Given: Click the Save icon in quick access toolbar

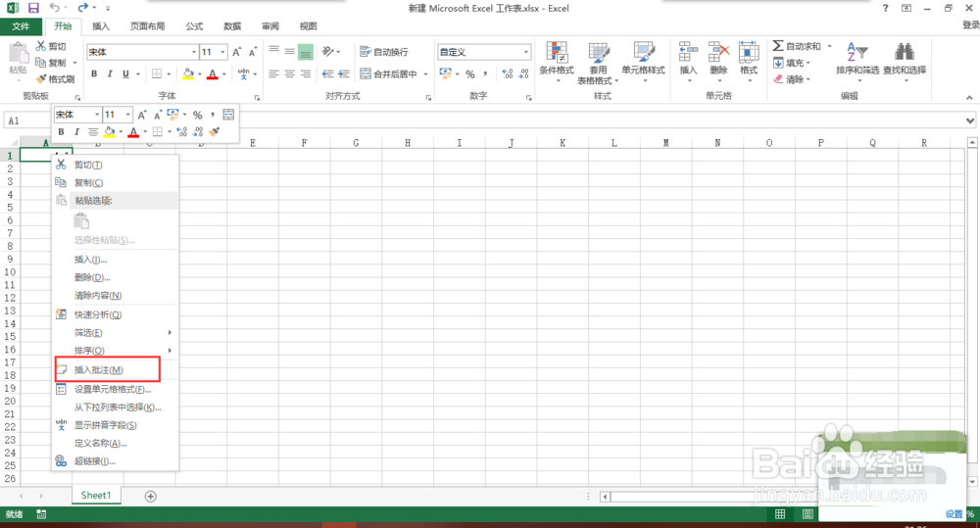Looking at the screenshot, I should pyautogui.click(x=33, y=8).
